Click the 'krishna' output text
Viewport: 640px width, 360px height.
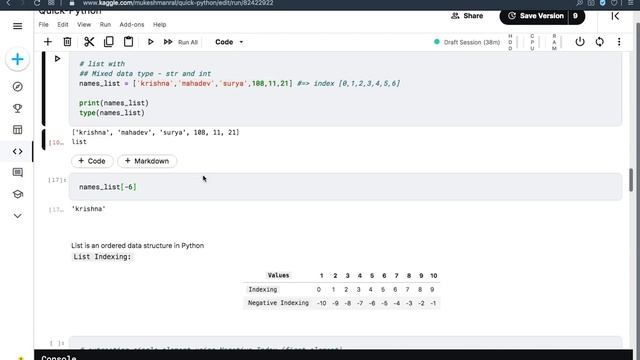pos(89,209)
